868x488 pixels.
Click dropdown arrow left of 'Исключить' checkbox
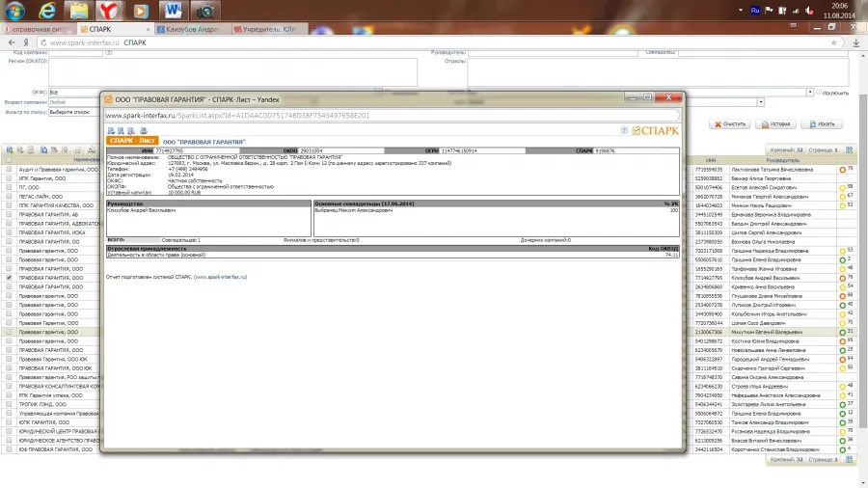(810, 93)
